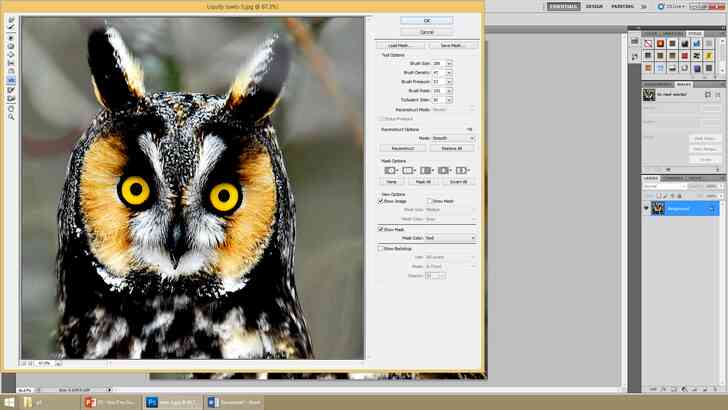
Task: Click Cancel in Liquify dialog
Action: [427, 32]
